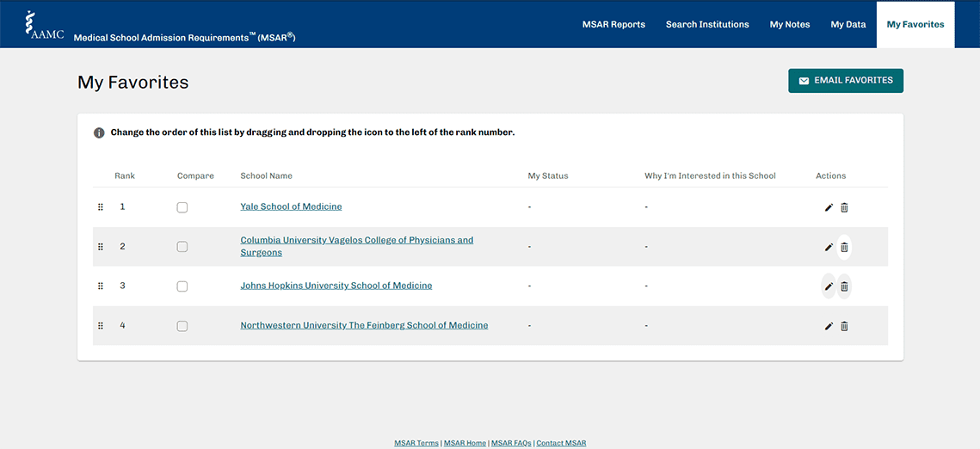Open the MSAR FAQs footer link

click(x=511, y=443)
